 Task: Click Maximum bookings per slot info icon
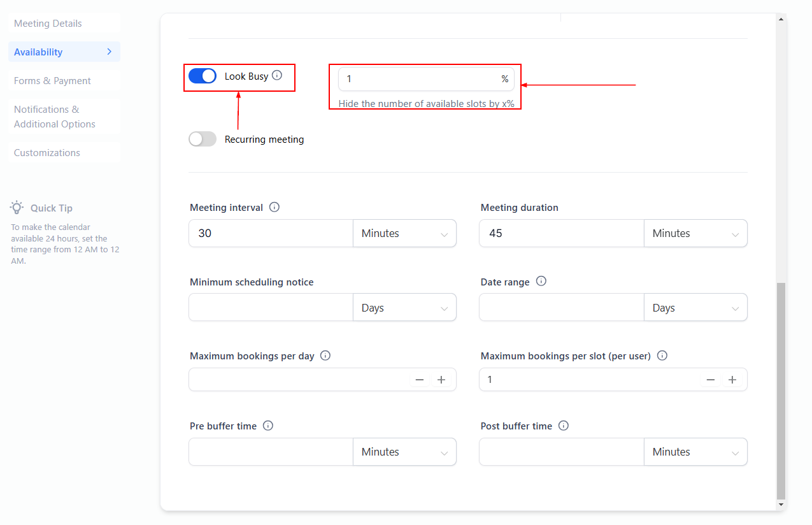(x=662, y=356)
